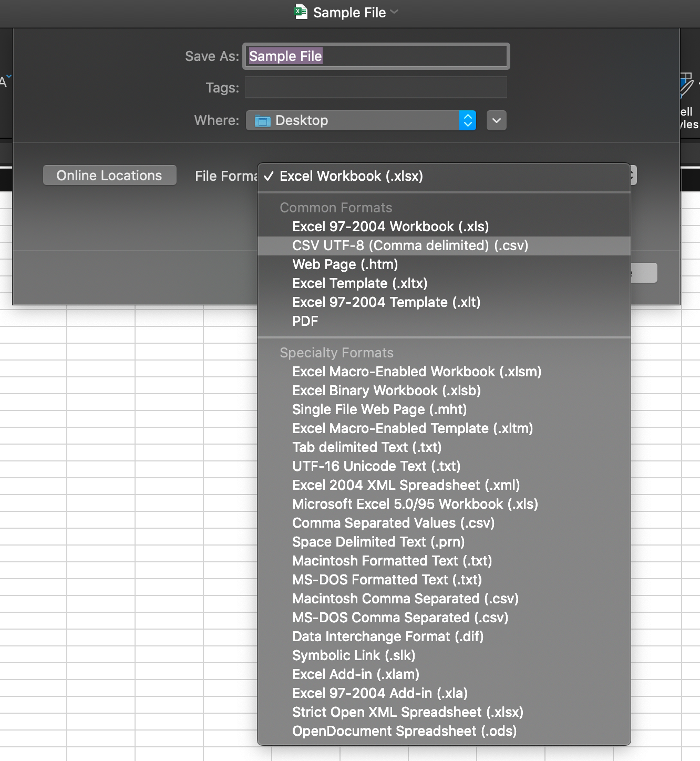Select Web Page (.htm) format

coord(345,264)
